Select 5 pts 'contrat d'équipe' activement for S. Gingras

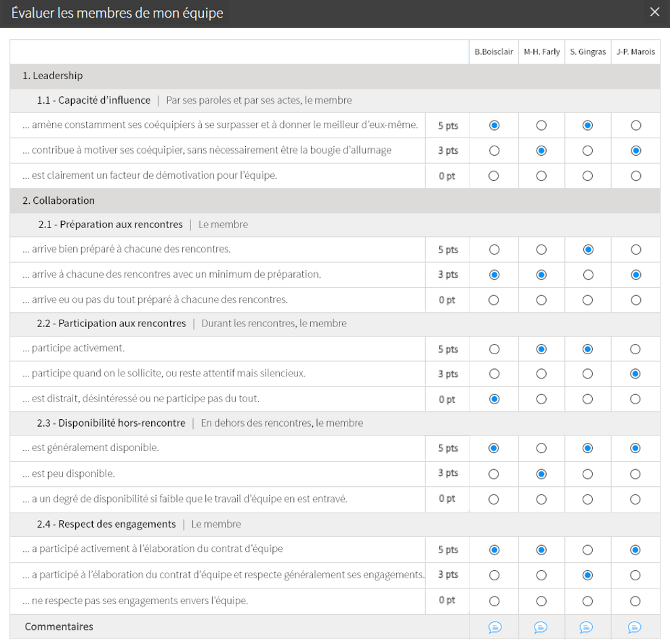(587, 550)
